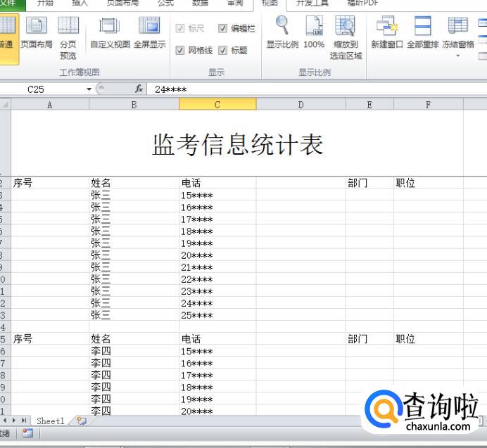Click cell containing 25****
Viewport: 487px width, 448px height.
click(217, 315)
